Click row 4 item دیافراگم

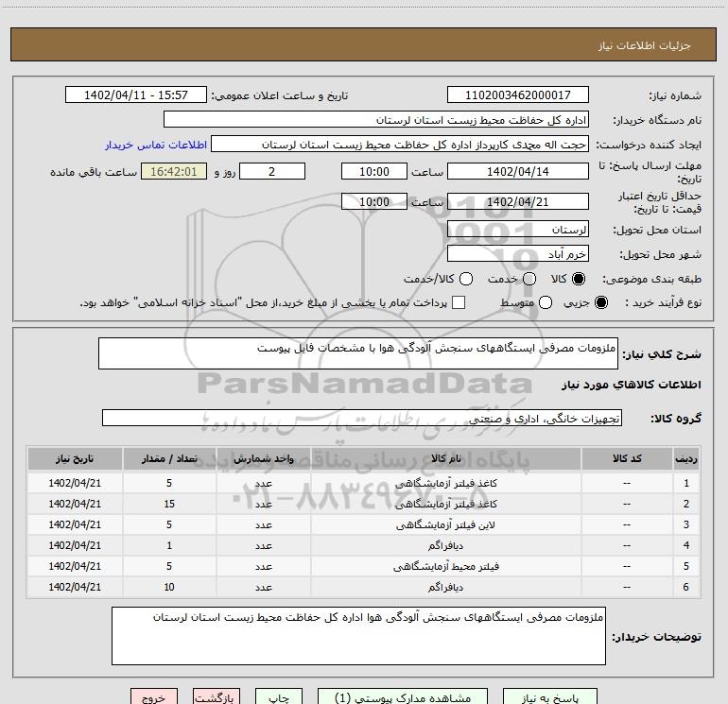coord(445,546)
